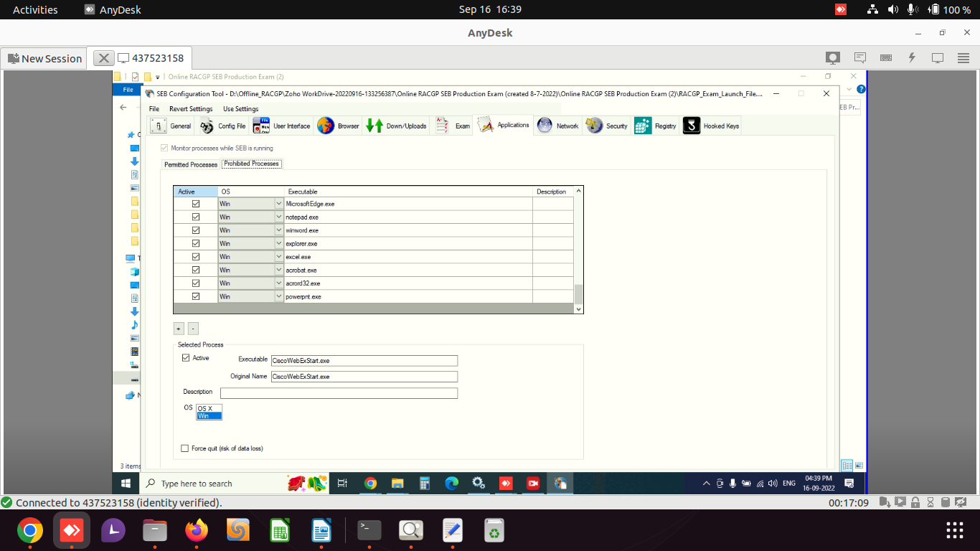
Task: Click the Network globe icon
Action: pos(545,126)
